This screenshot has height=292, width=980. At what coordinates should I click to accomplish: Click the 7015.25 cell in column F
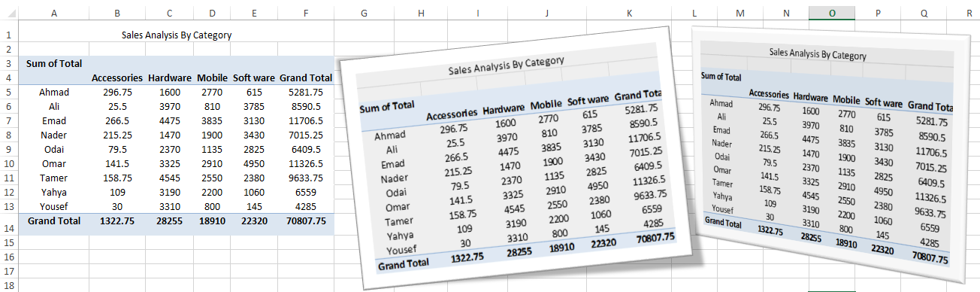(305, 135)
